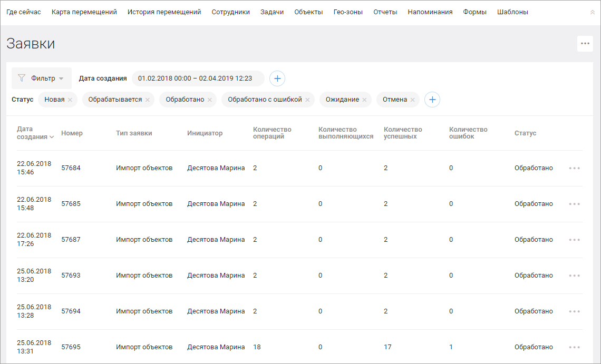This screenshot has height=364, width=601.
Task: Navigate to 'Гео-зоны'
Action: (348, 12)
